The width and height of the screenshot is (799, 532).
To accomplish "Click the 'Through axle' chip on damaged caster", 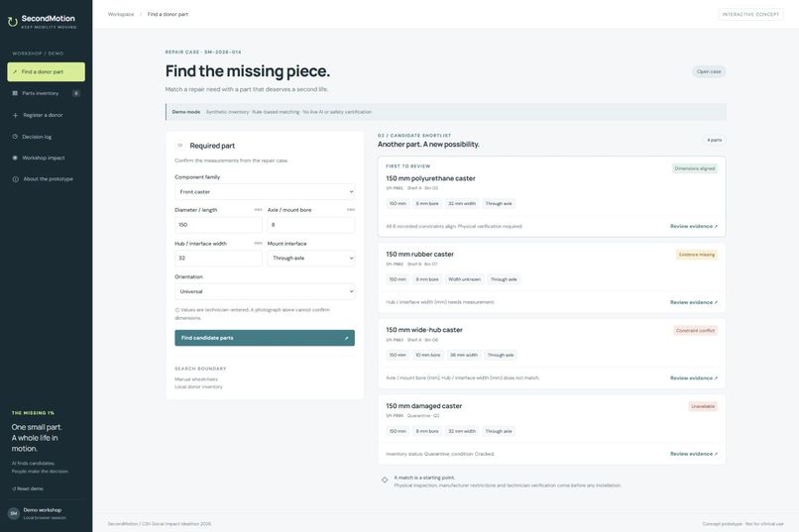I will tap(499, 431).
